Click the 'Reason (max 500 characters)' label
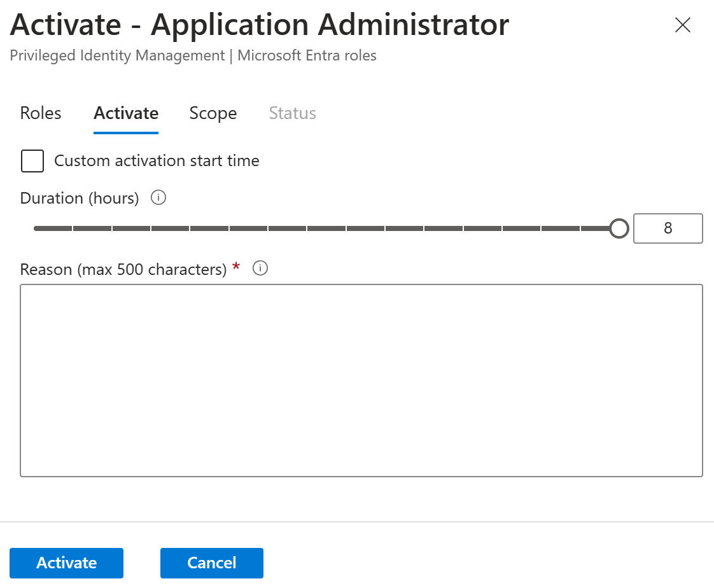This screenshot has width=714, height=588. pyautogui.click(x=123, y=270)
